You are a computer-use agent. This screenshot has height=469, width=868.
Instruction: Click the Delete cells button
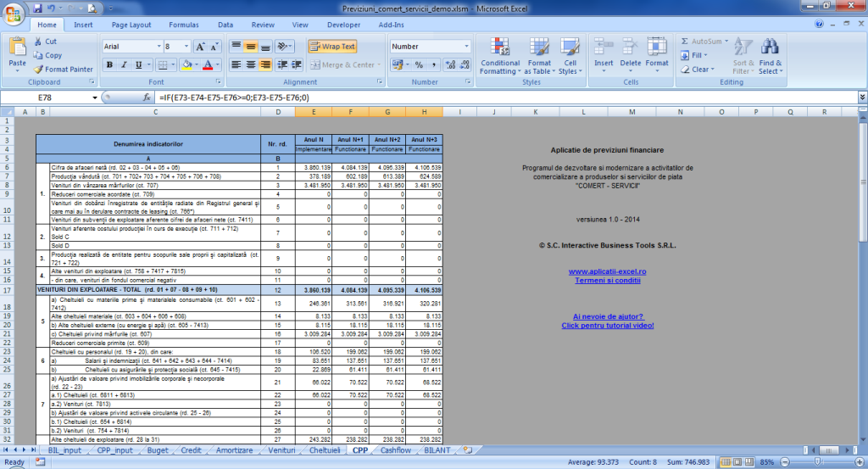[630, 55]
